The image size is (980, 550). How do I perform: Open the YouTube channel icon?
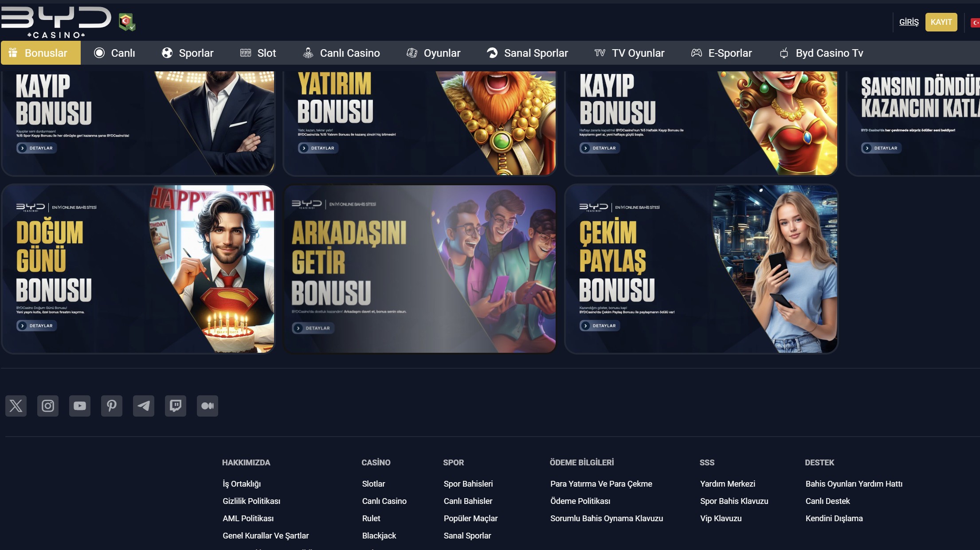click(x=80, y=406)
